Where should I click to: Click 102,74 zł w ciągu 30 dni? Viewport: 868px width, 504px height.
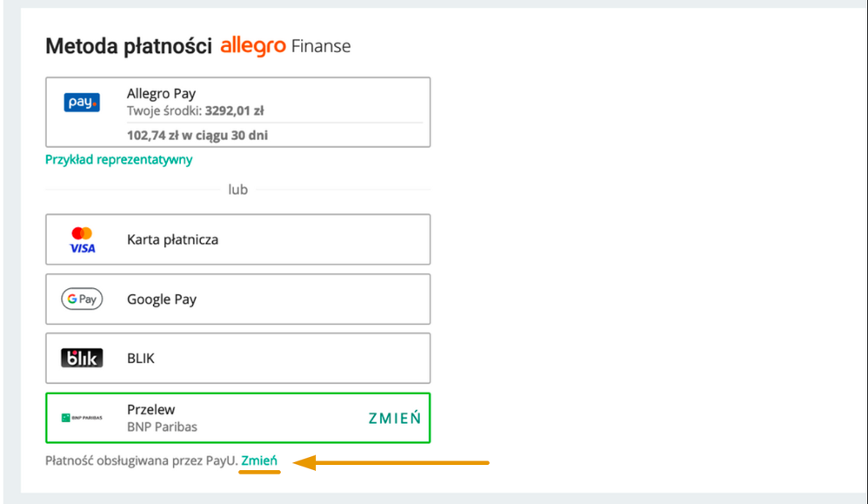pyautogui.click(x=197, y=136)
